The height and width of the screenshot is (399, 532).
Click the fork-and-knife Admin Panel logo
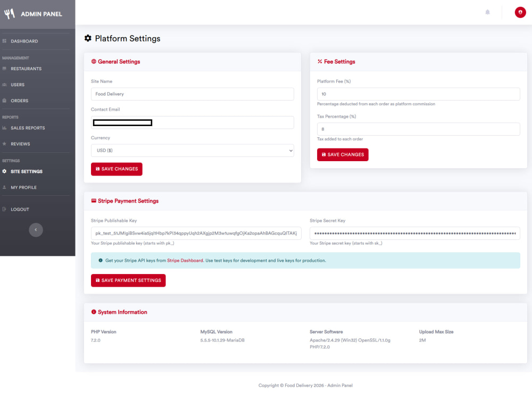coord(10,14)
